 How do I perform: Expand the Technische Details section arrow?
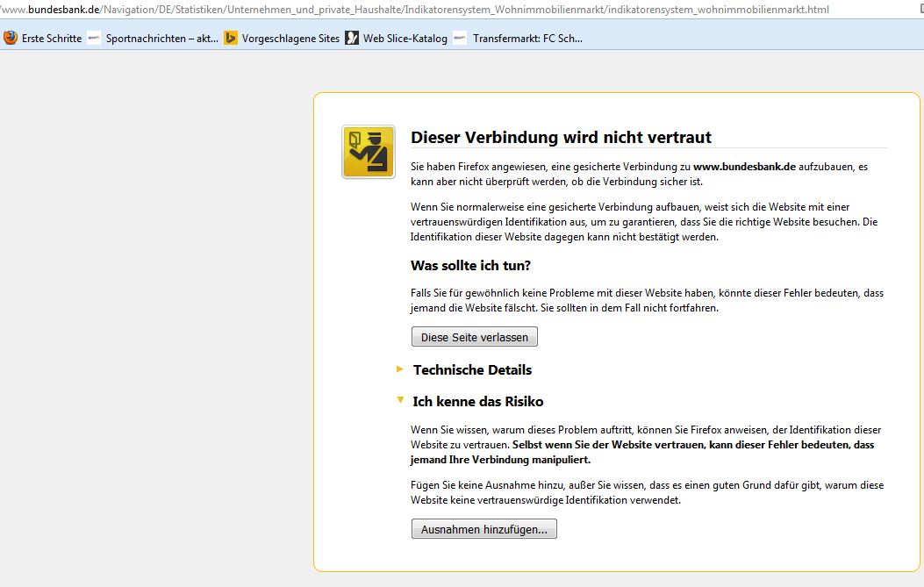click(x=400, y=369)
